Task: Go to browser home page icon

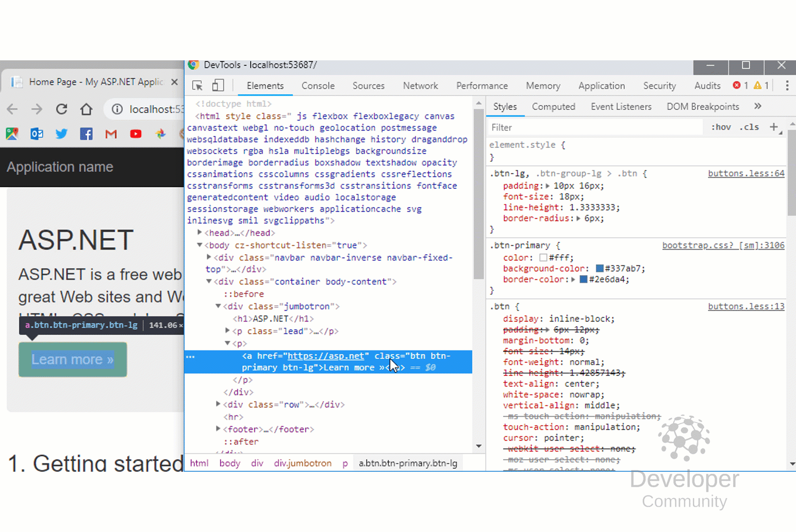Action: point(86,109)
